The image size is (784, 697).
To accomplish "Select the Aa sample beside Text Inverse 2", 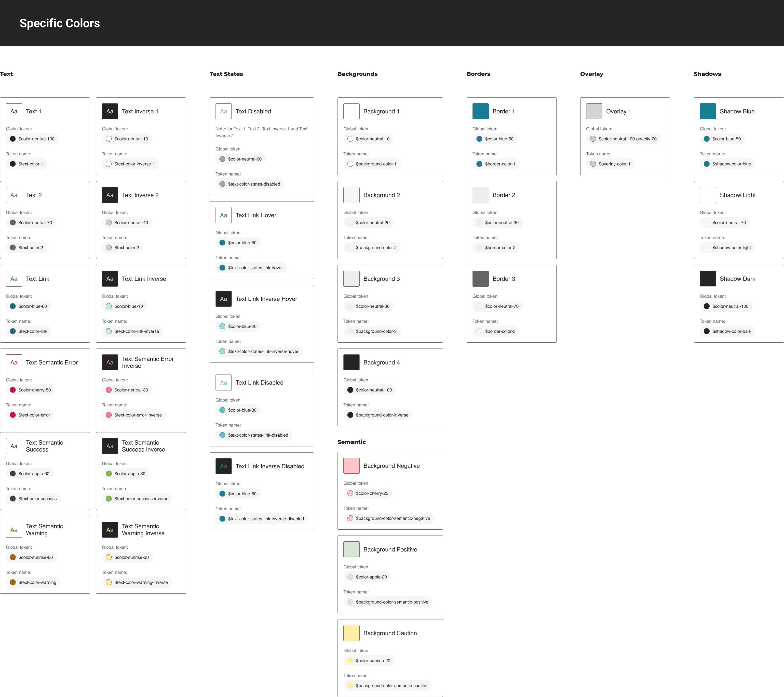I will click(110, 195).
